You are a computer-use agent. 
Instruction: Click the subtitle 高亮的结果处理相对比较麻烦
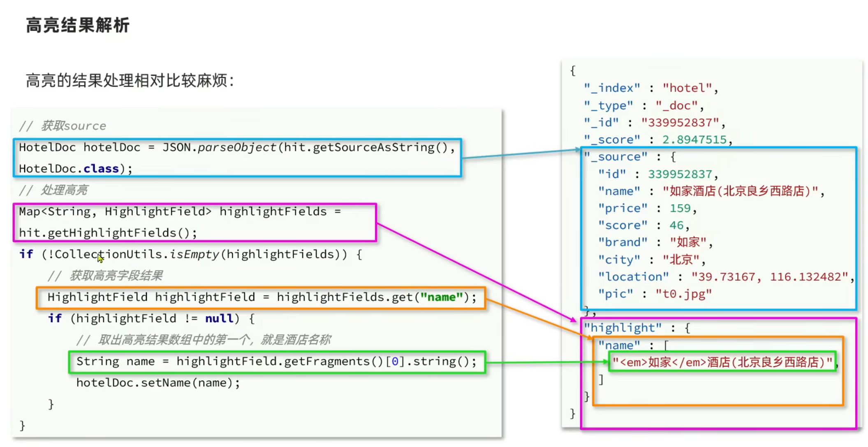point(130,80)
